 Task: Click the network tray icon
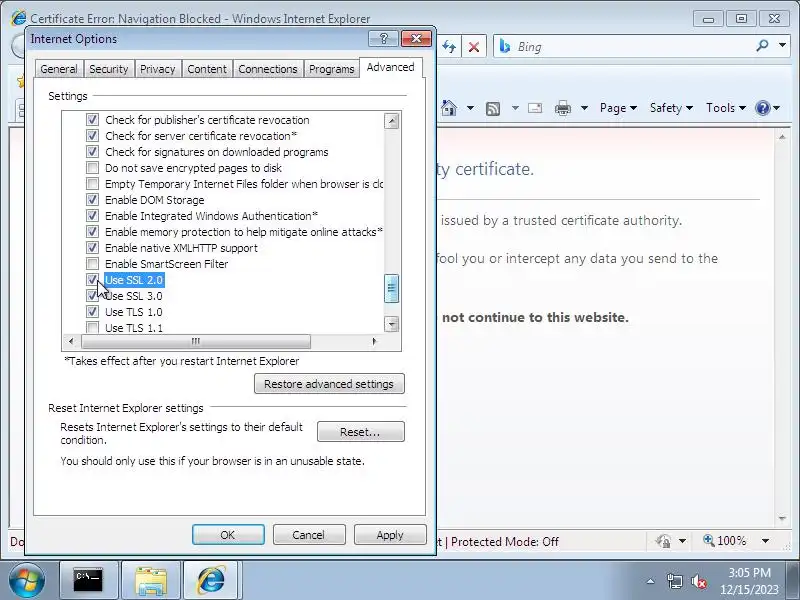674,581
